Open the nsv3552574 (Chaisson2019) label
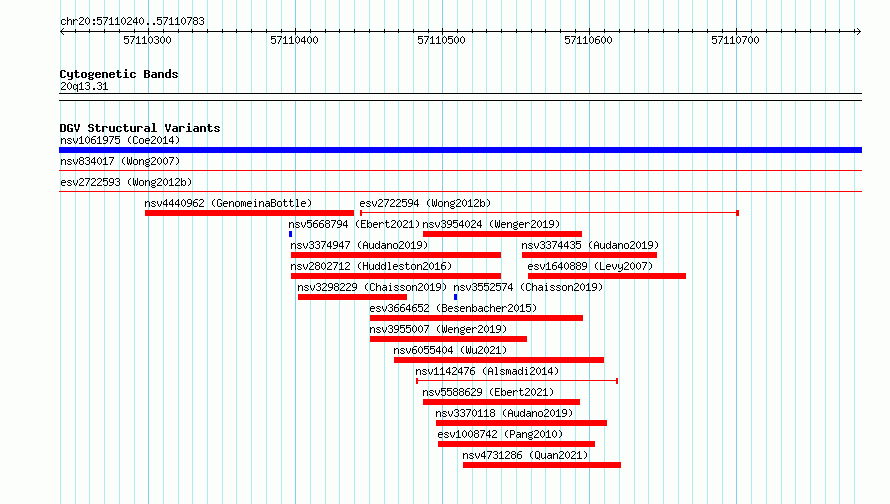 click(528, 287)
